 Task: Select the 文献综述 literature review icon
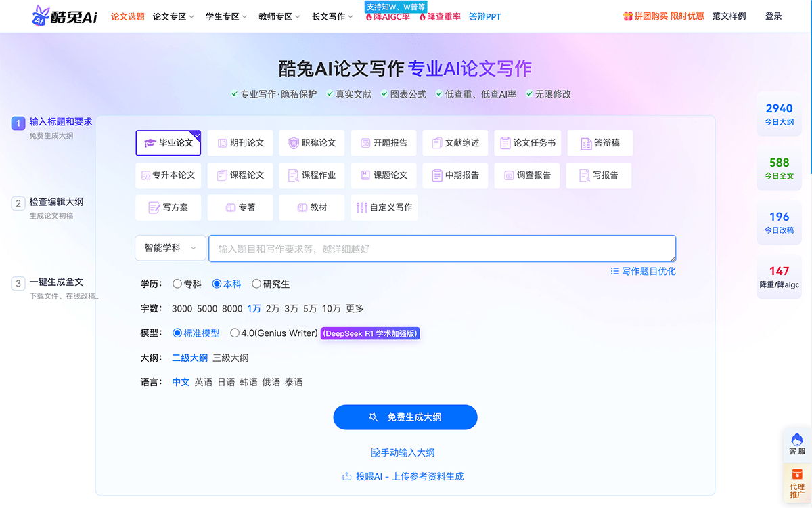coord(455,143)
